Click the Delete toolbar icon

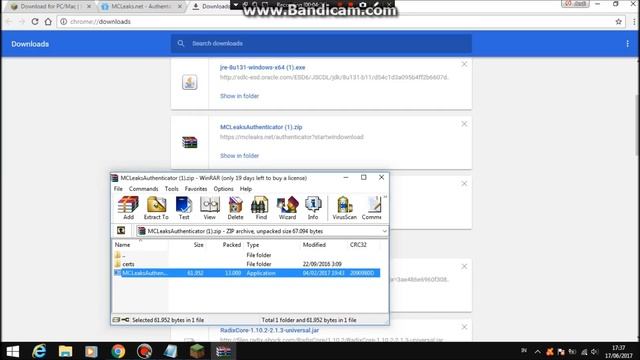[235, 208]
